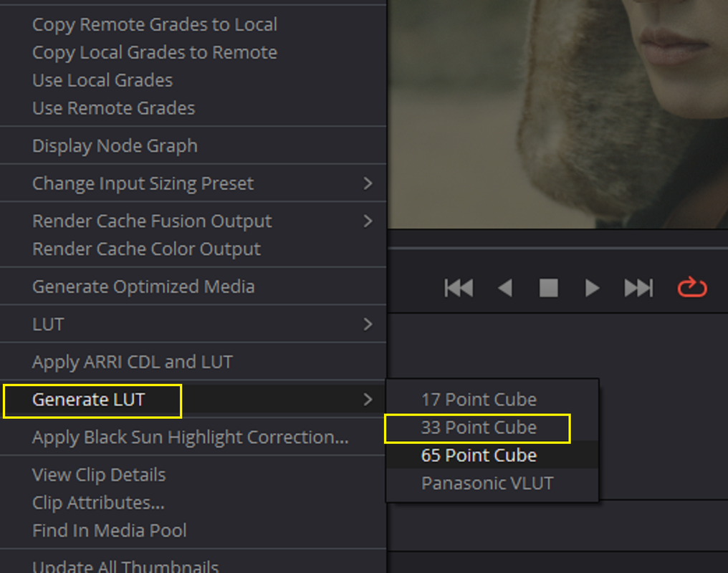Image resolution: width=728 pixels, height=573 pixels.
Task: Expand the Change Input Sizing Preset submenu arrow
Action: click(368, 183)
